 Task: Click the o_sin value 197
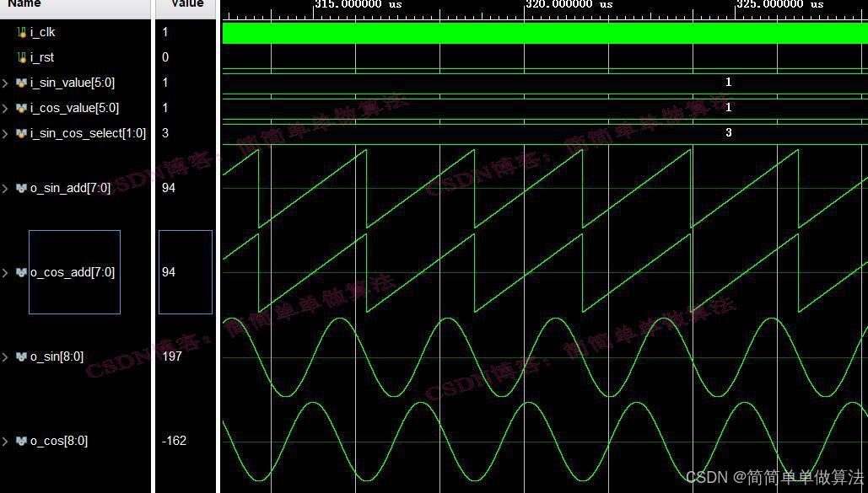[172, 356]
